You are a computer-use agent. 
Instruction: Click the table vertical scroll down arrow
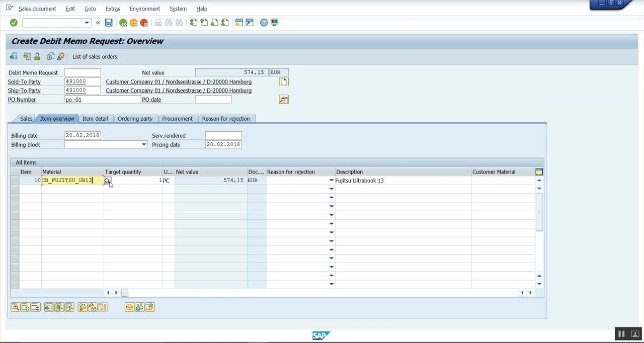(x=539, y=284)
